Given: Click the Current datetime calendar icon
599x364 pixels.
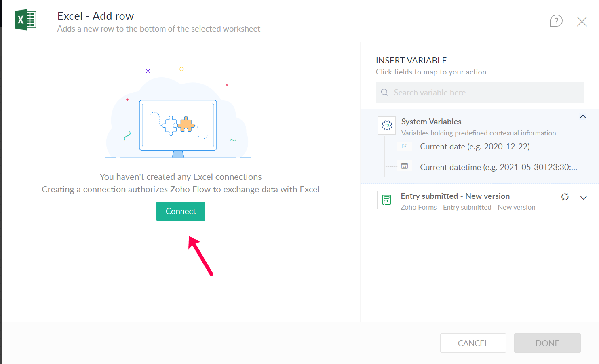Looking at the screenshot, I should point(404,166).
